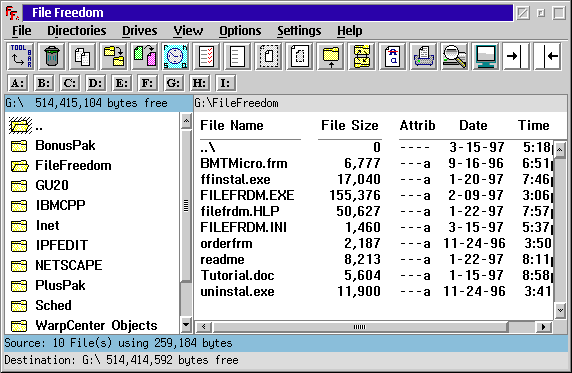Open the View menu
Viewport: 572px width, 373px height.
tap(188, 31)
